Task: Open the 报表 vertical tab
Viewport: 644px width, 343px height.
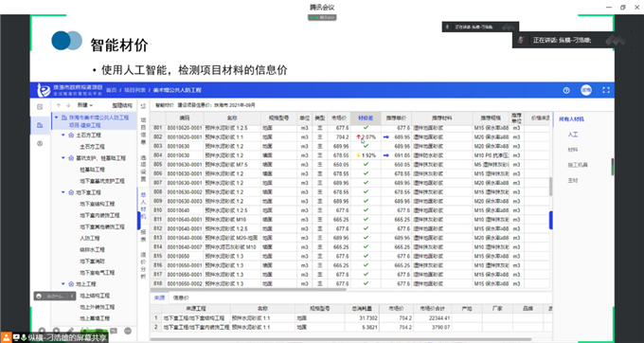Action: [143, 235]
